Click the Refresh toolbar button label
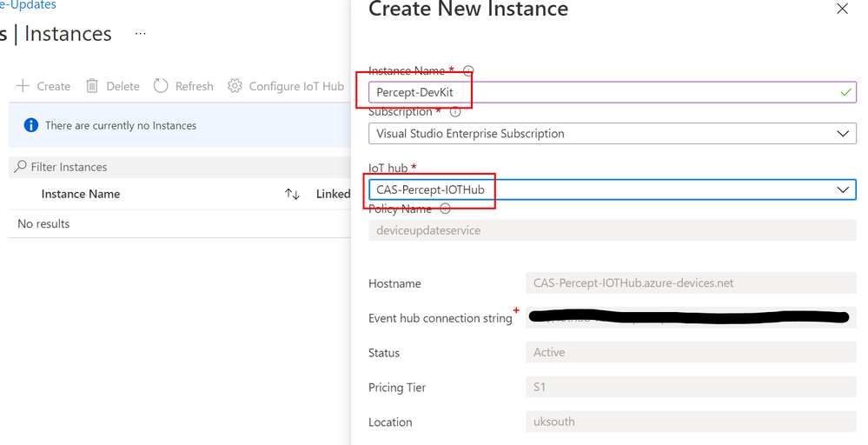Screen dimensions: 868x445 pos(195,86)
